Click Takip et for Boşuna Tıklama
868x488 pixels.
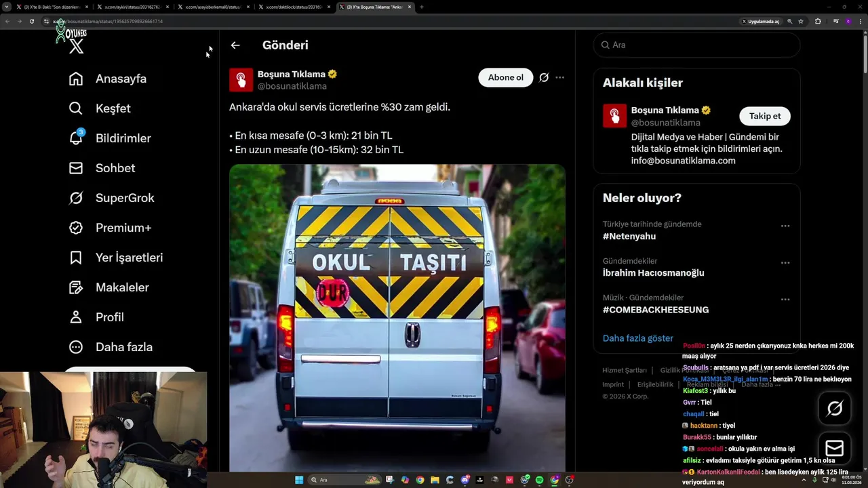[765, 116]
